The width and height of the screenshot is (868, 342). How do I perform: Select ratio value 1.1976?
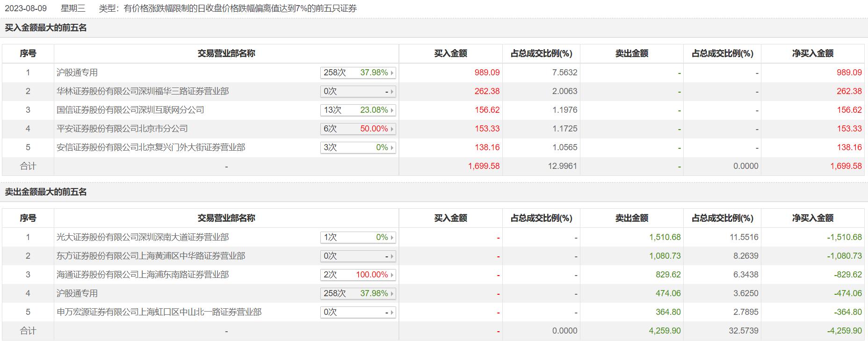[x=564, y=110]
